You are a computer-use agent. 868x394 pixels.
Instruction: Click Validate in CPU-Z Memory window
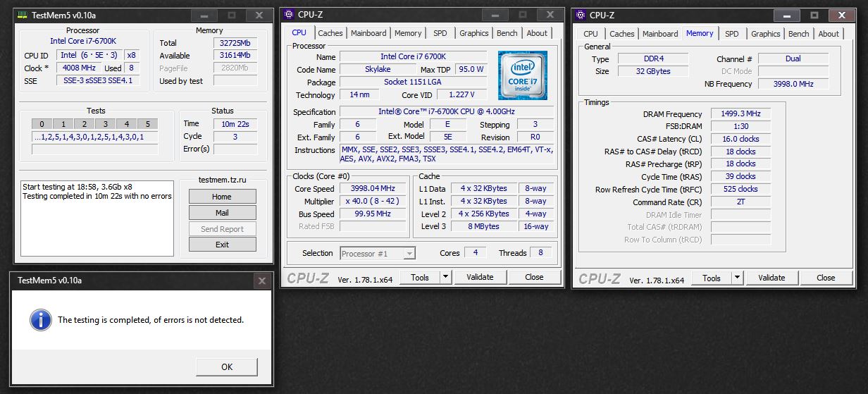click(771, 278)
